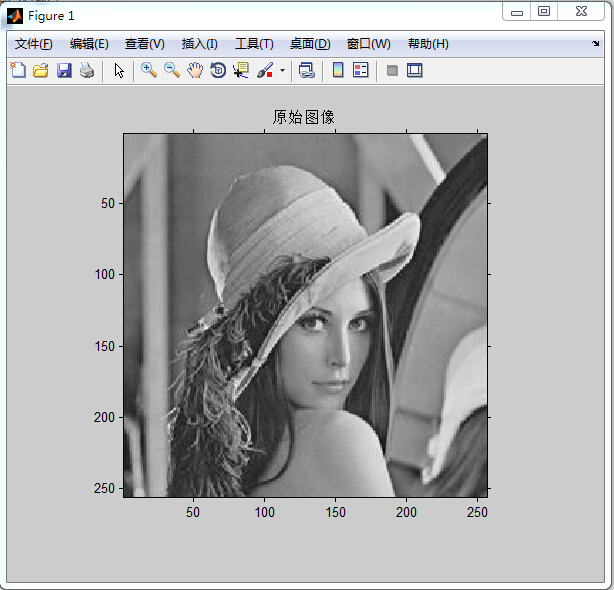The image size is (614, 590).
Task: Click the x-axis tick label 150
Action: click(x=336, y=512)
